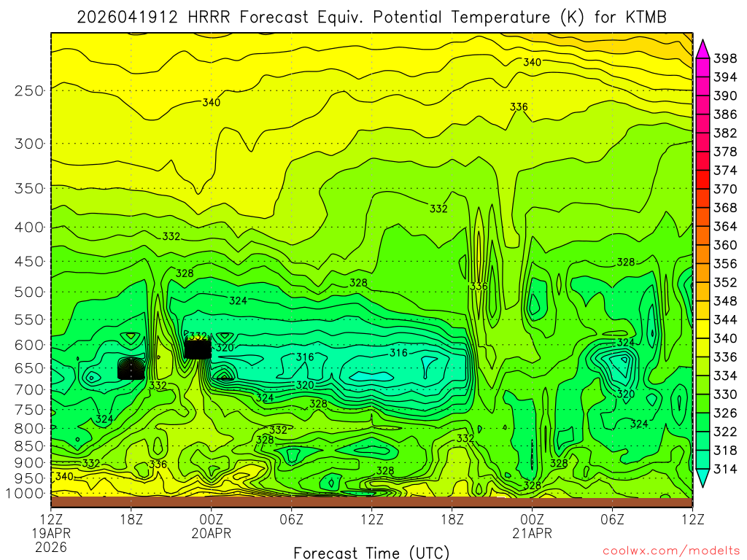Click the 500 pressure level label
Image resolution: width=747 pixels, height=560 pixels.
(29, 292)
